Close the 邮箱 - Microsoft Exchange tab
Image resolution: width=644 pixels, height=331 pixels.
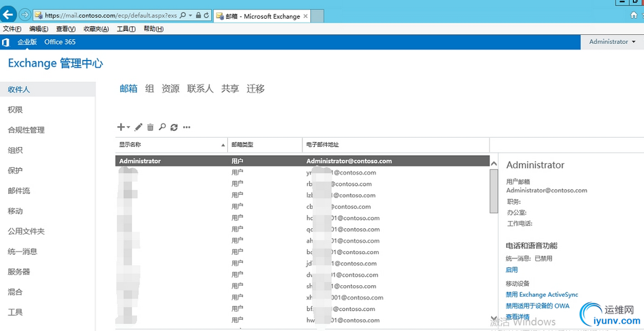[x=305, y=16]
